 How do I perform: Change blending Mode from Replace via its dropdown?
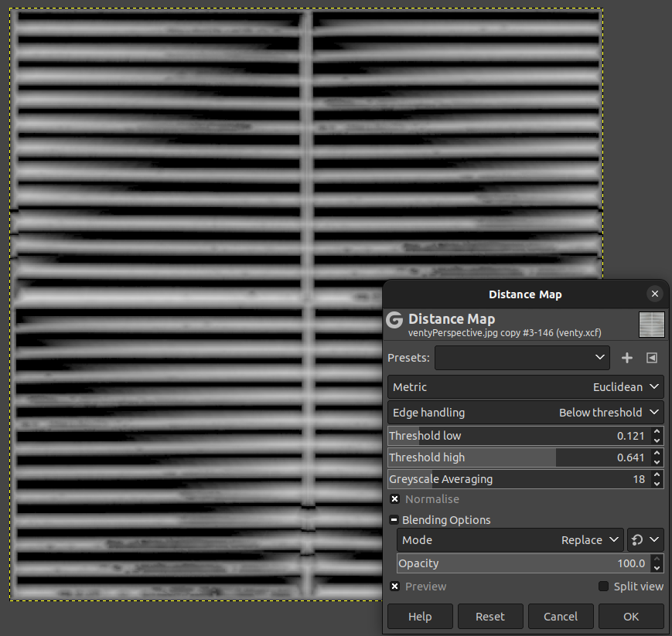[x=613, y=539]
